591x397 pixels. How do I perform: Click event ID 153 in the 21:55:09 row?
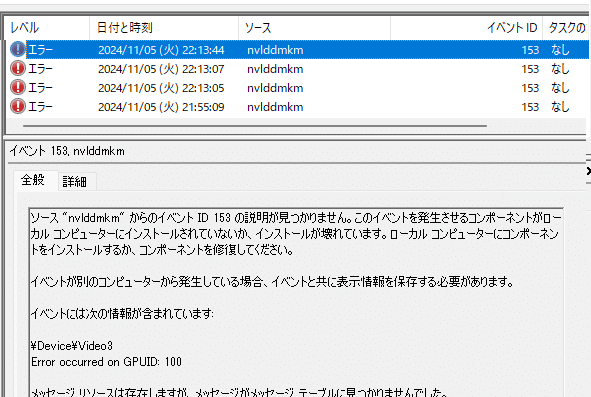[x=530, y=107]
